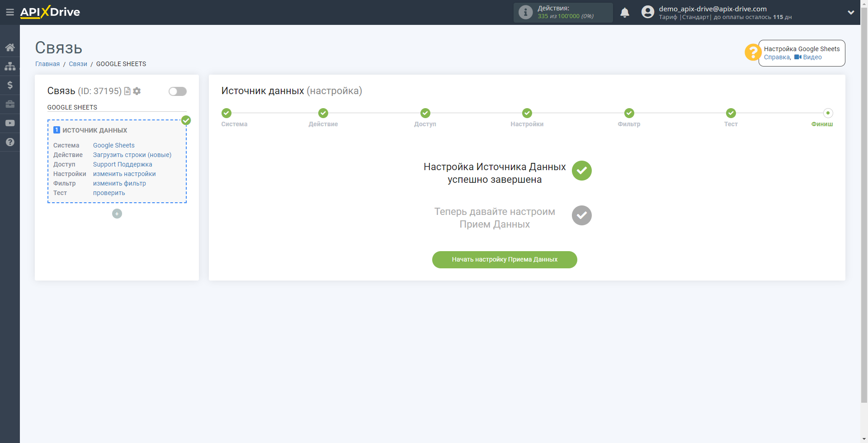Click проверить test link

click(x=109, y=193)
